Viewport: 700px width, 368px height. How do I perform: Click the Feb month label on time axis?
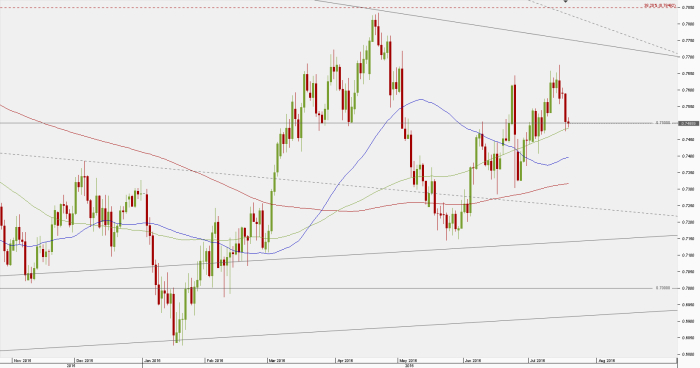point(214,360)
